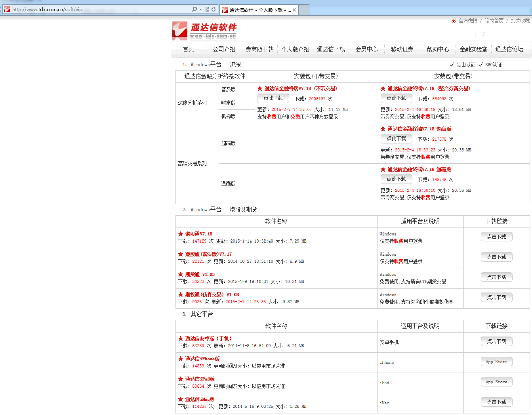This screenshot has width=532, height=415.
Task: Click the weibo icon beside 官方微博
Action: [x=454, y=21]
